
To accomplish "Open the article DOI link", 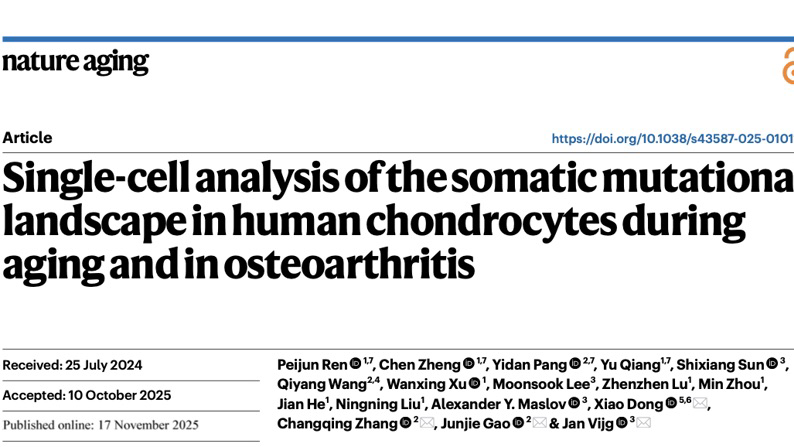I will 672,139.
